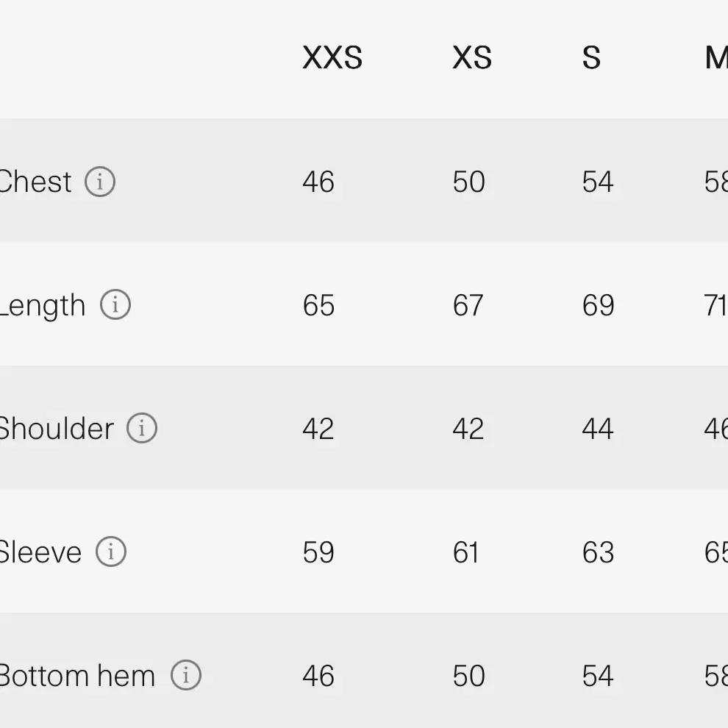728x728 pixels.
Task: Click the Sleeve info icon
Action: tap(110, 552)
